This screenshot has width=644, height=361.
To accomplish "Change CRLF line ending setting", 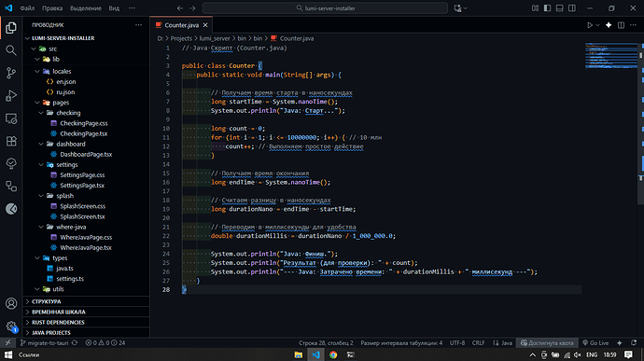I will coord(478,342).
